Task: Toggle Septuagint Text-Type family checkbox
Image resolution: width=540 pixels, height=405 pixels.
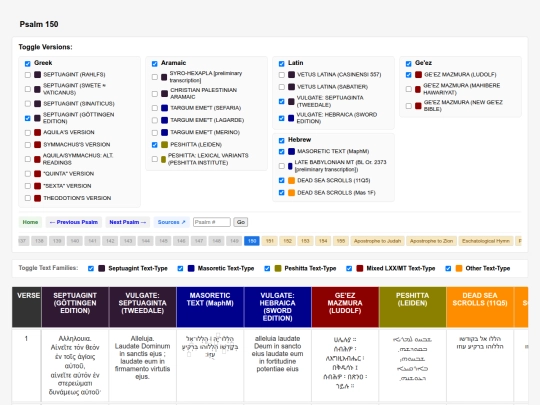Action: [x=91, y=269]
